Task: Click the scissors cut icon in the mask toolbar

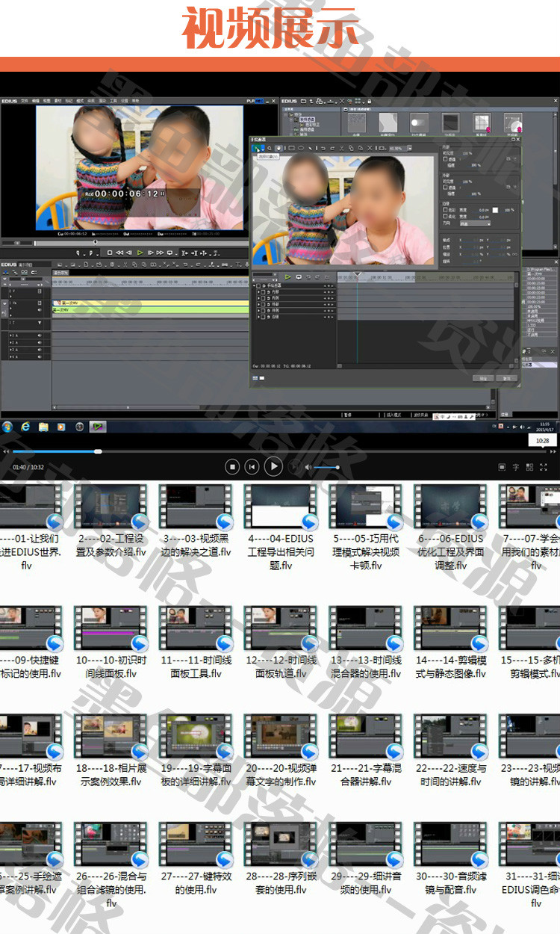Action: (x=341, y=148)
